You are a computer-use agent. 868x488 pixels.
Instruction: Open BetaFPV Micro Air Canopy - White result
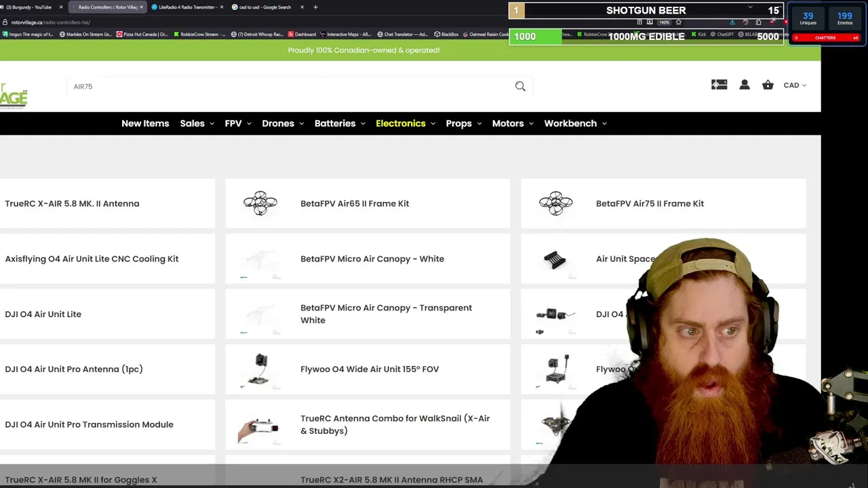pos(372,259)
